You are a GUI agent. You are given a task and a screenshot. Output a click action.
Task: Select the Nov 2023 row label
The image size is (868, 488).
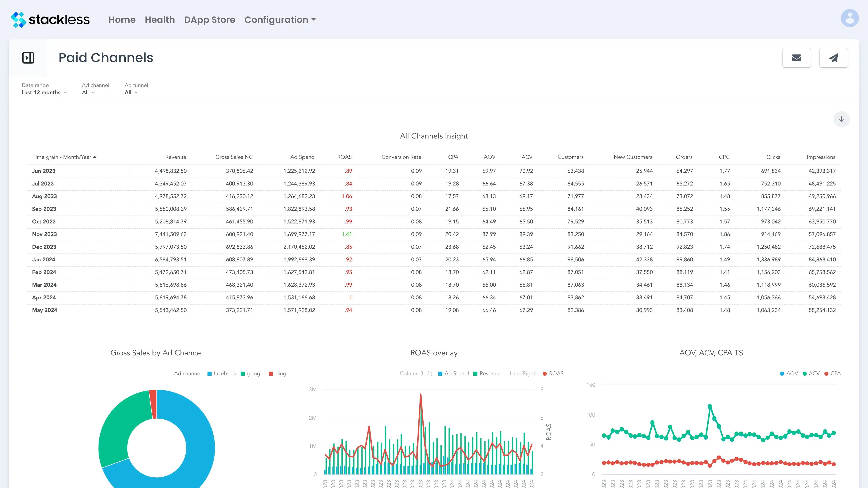[45, 234]
